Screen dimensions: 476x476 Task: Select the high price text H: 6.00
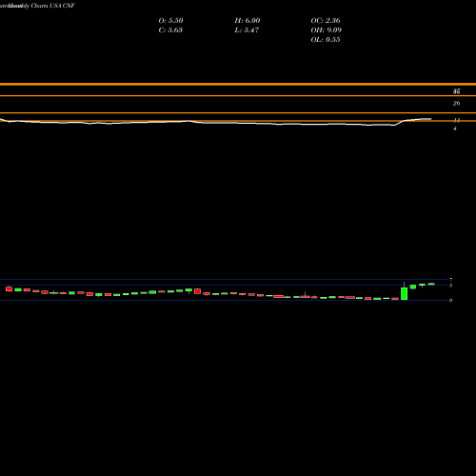(248, 21)
